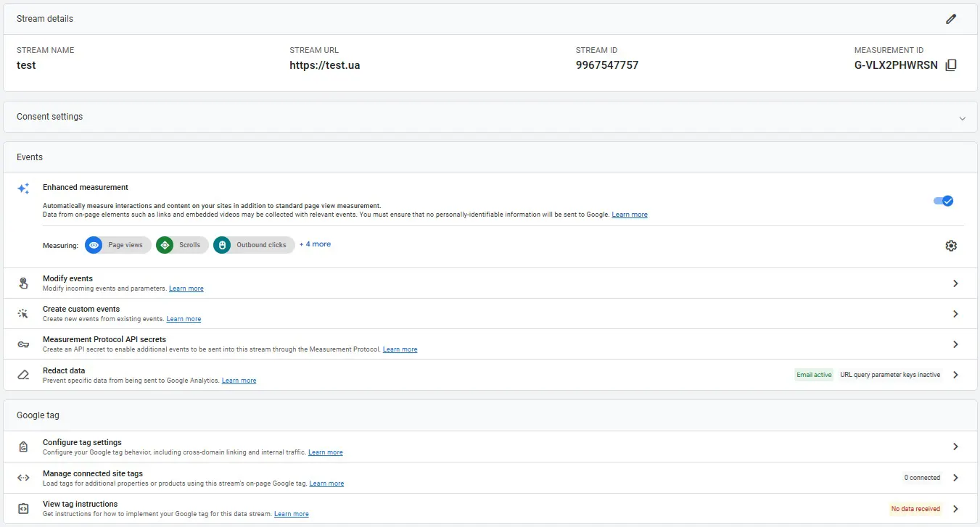Expand the Consent settings chevron

pyautogui.click(x=963, y=118)
